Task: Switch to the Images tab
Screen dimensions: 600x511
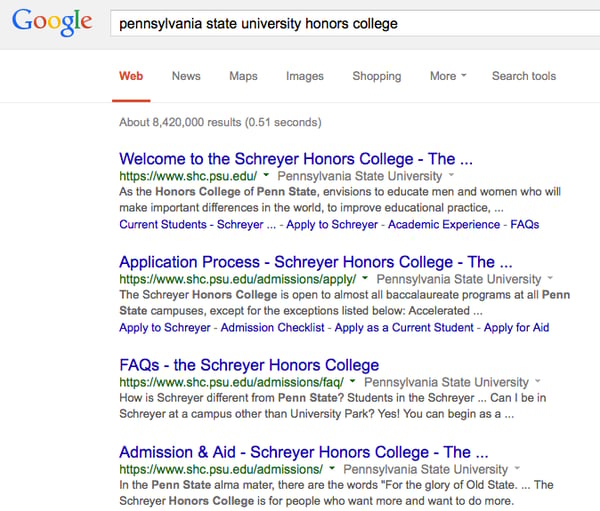Action: tap(305, 76)
